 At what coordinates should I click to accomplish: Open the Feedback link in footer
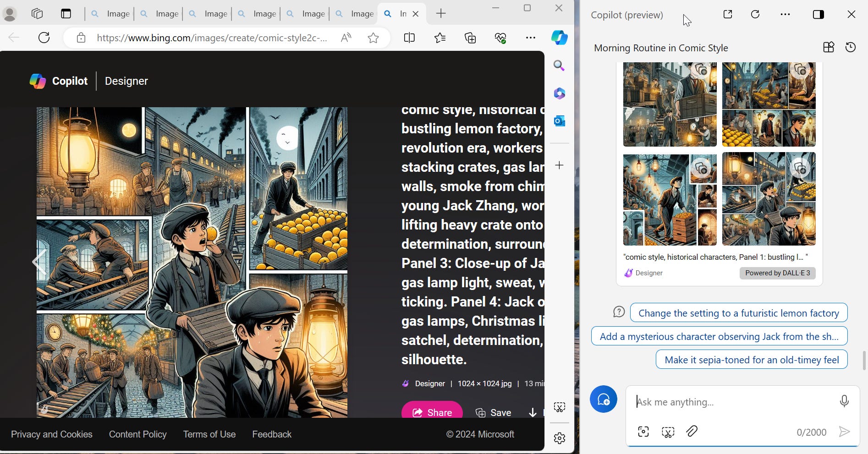[272, 434]
